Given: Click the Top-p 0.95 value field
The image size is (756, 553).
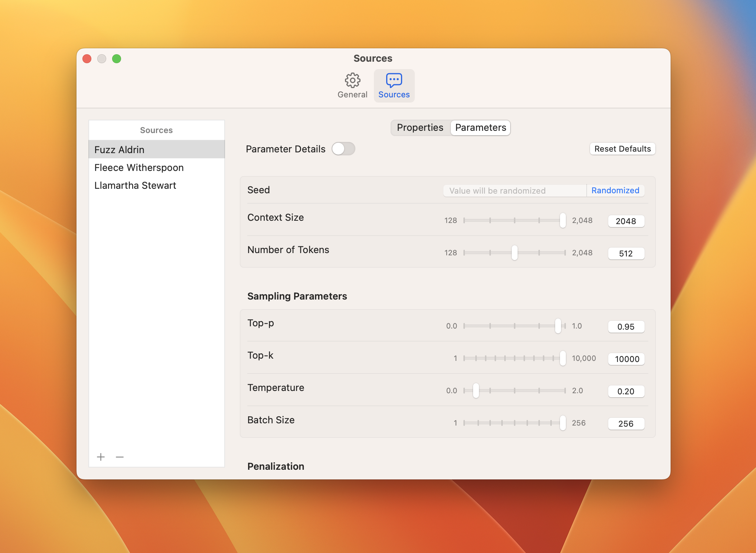Looking at the screenshot, I should pyautogui.click(x=626, y=326).
